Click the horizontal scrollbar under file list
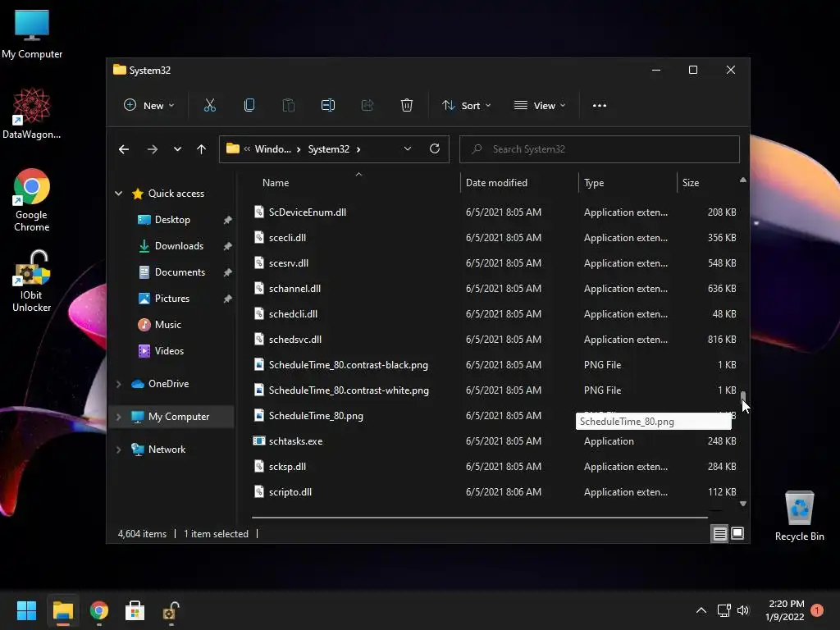840x630 pixels. (479, 518)
